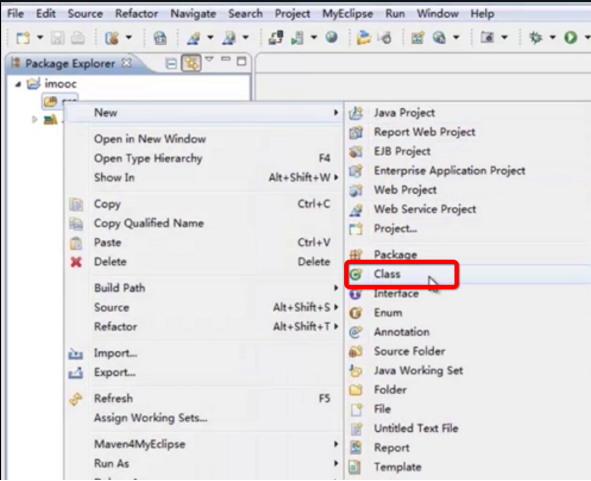Select Enterprise Application Project
The height and width of the screenshot is (481, 591).
click(x=449, y=171)
